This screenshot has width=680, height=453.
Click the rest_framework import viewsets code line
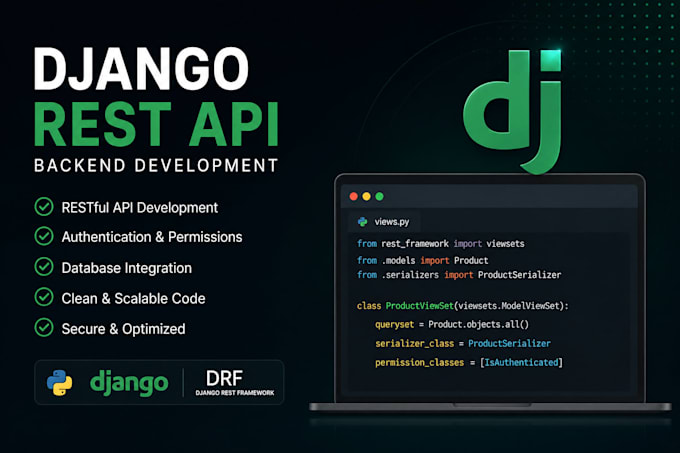tap(441, 244)
